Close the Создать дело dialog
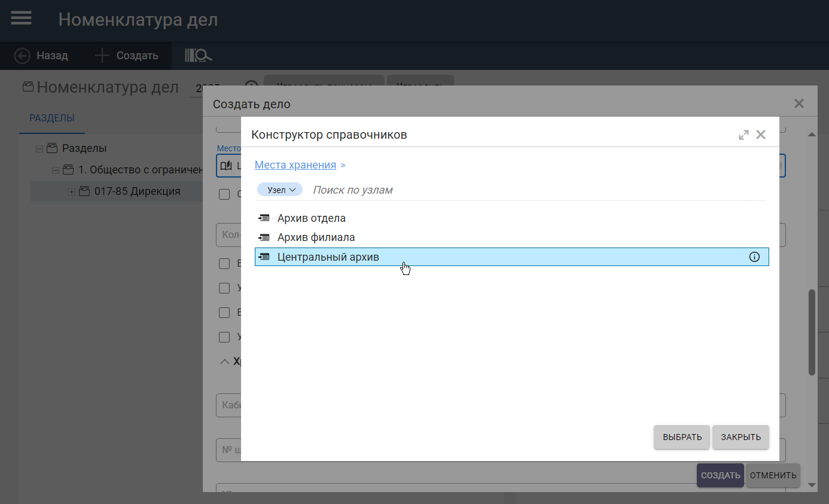 [798, 103]
